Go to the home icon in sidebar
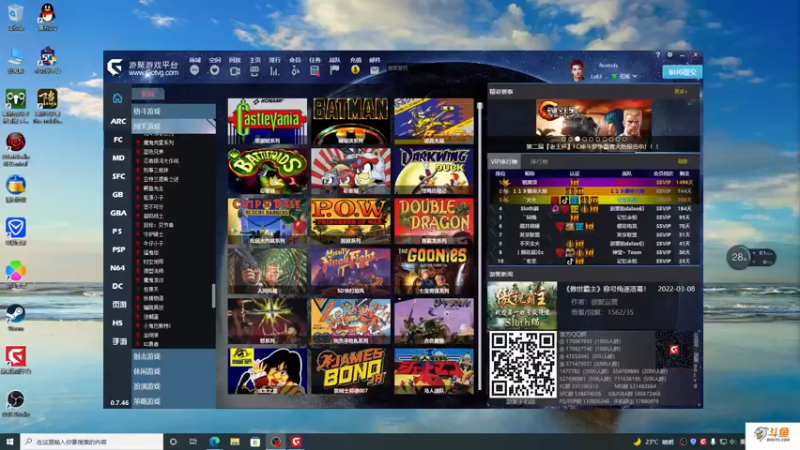This screenshot has width=800, height=450. pos(117,98)
